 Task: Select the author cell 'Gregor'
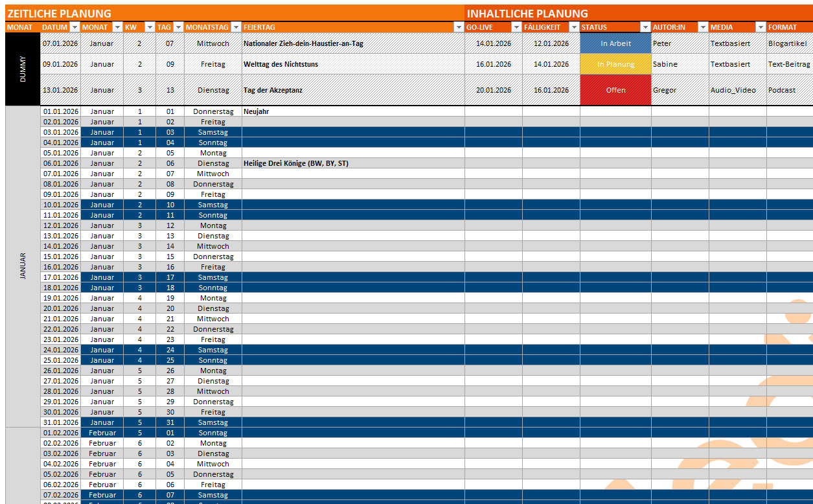tap(680, 90)
